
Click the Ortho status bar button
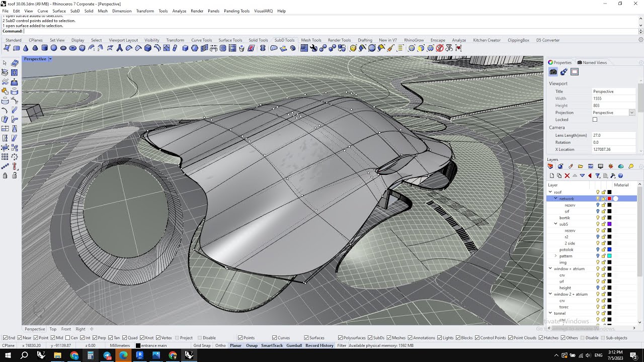click(220, 345)
